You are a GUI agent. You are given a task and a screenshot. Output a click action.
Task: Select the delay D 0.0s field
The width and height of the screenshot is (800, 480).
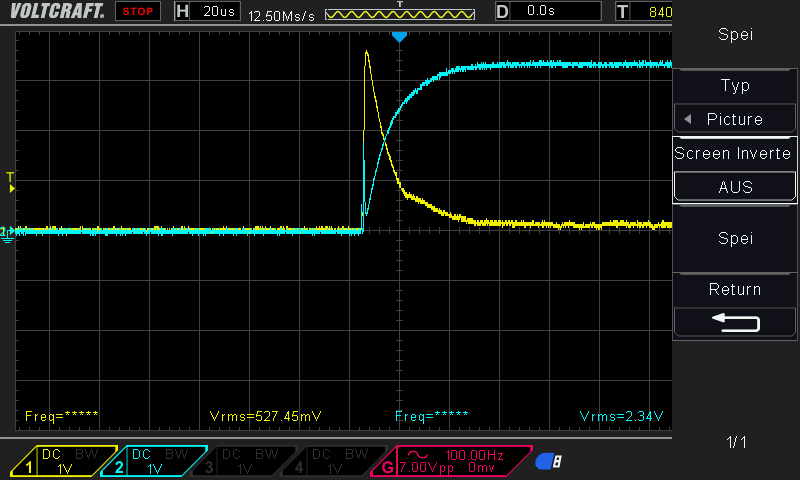point(548,11)
